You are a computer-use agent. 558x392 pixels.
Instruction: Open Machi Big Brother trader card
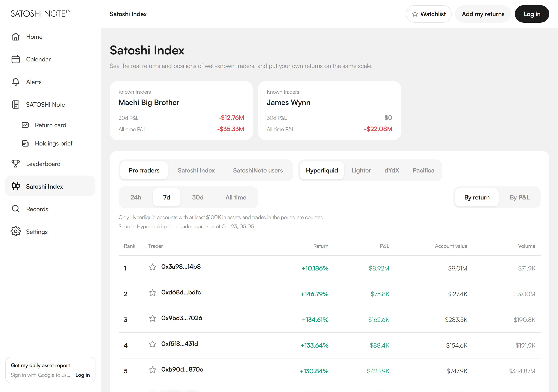pos(181,110)
